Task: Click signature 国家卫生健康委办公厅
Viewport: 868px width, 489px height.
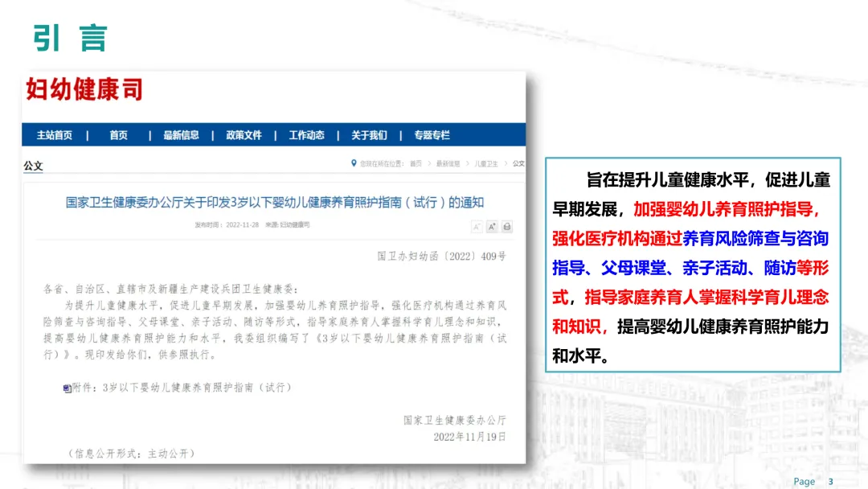Action: pyautogui.click(x=454, y=421)
